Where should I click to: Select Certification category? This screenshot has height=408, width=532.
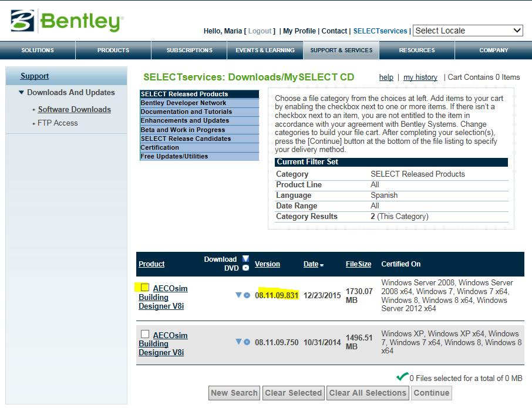tap(199, 147)
